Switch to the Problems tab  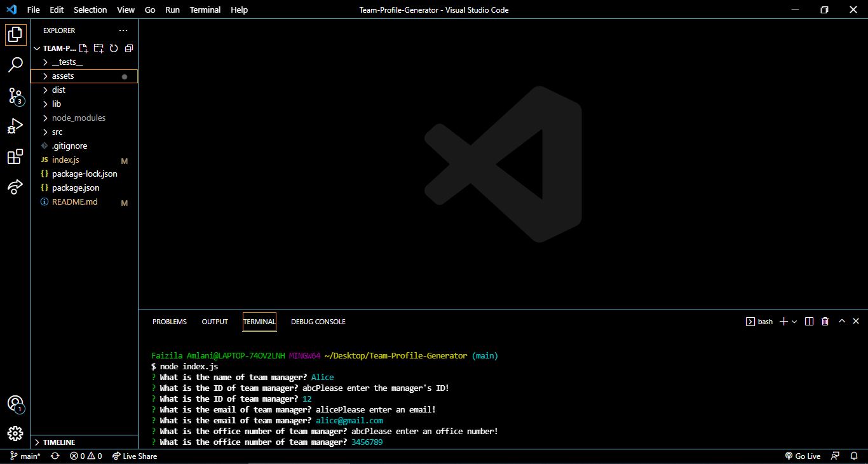coord(170,322)
